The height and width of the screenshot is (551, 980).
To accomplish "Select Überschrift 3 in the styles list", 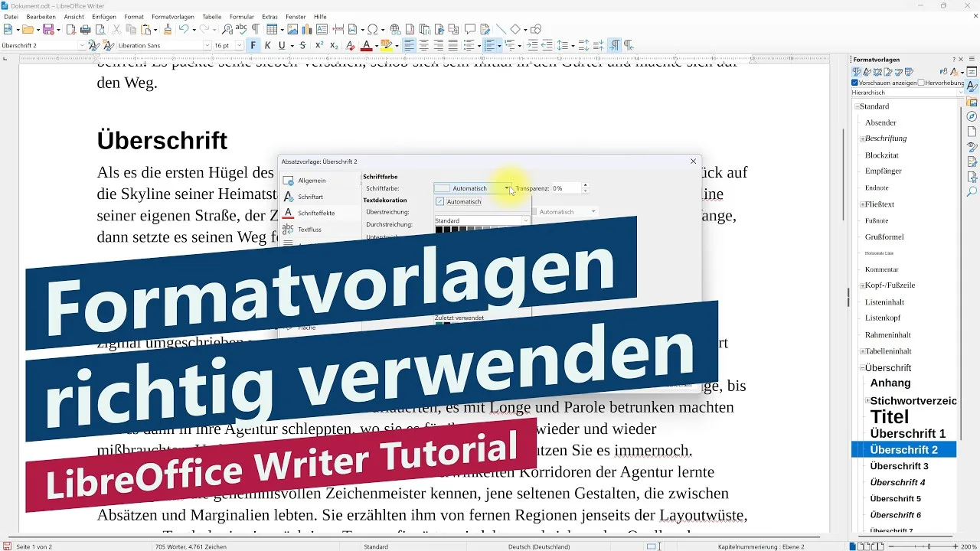I will point(899,466).
